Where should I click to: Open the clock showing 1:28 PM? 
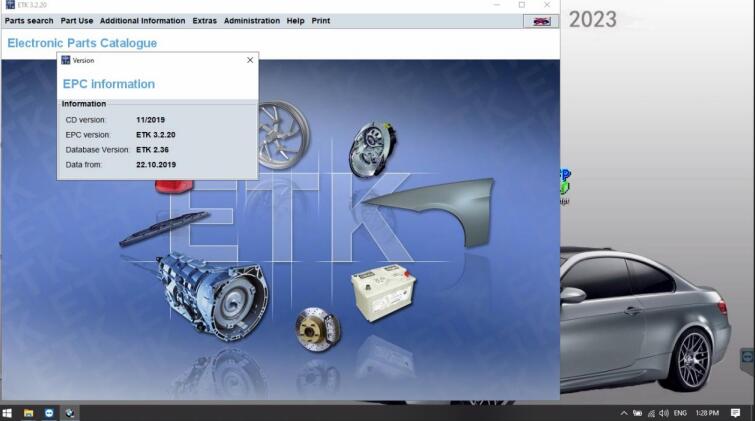(x=707, y=413)
